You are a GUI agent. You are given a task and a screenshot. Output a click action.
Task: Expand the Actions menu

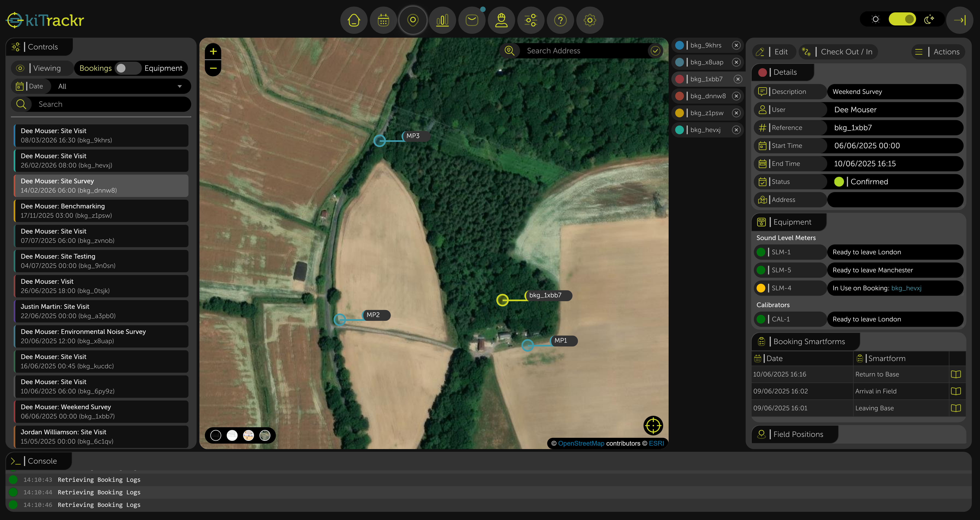[938, 52]
